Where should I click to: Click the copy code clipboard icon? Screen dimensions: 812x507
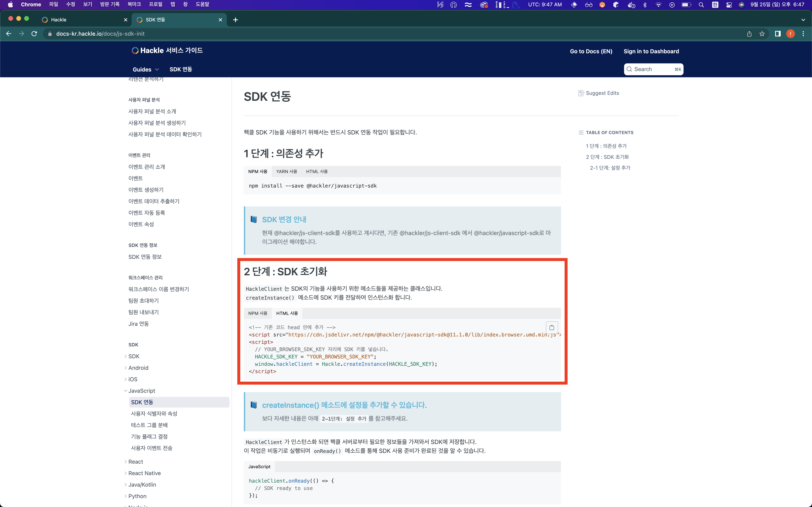(552, 327)
